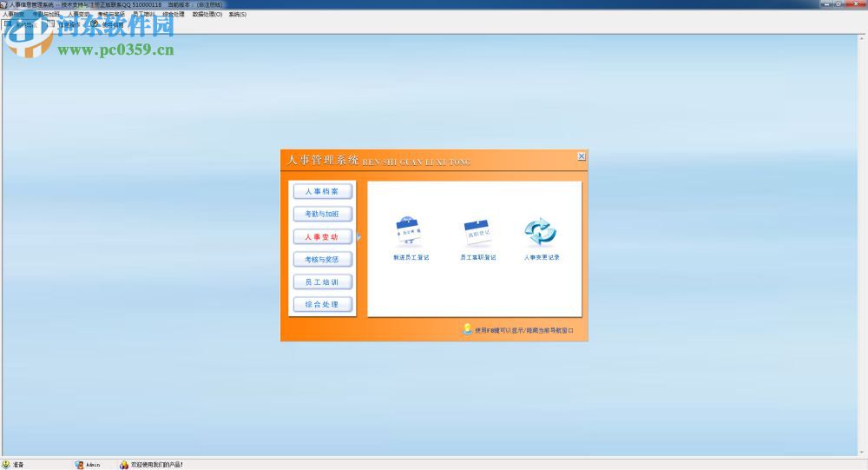Open 考核与奖惩 menu in menu bar
The image size is (868, 470).
[111, 15]
